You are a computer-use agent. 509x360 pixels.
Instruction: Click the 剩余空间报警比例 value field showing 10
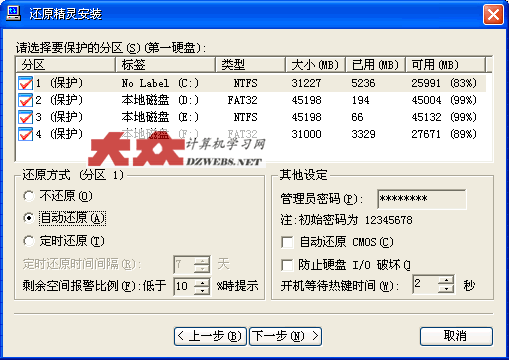(x=184, y=286)
